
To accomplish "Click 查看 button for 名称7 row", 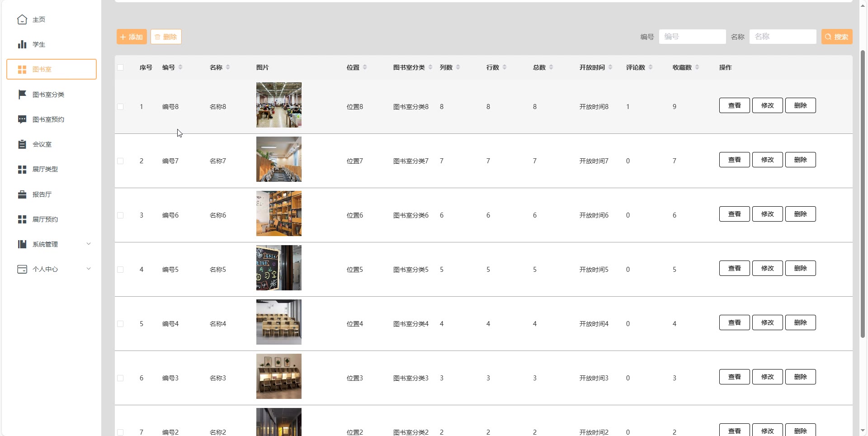I will (x=734, y=160).
